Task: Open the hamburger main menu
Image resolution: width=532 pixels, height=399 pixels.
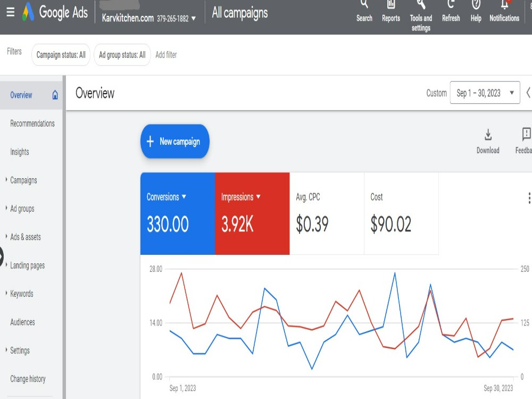Action: click(x=11, y=13)
